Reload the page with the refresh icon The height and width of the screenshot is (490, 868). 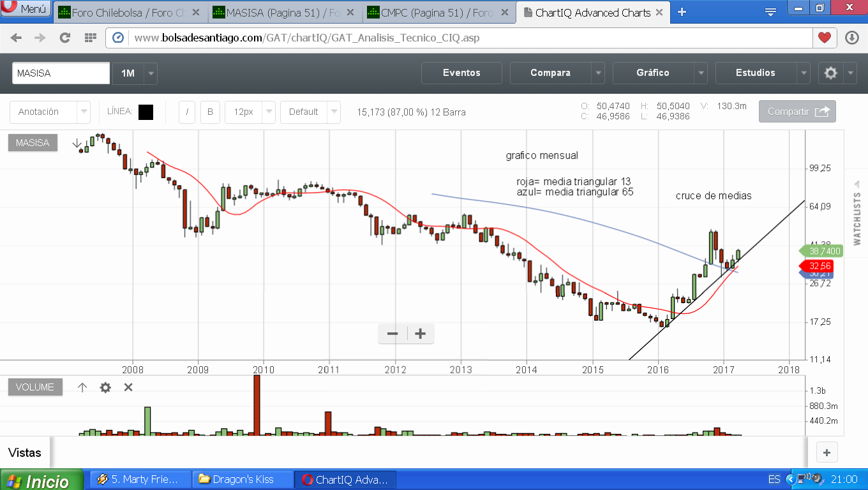[x=64, y=38]
